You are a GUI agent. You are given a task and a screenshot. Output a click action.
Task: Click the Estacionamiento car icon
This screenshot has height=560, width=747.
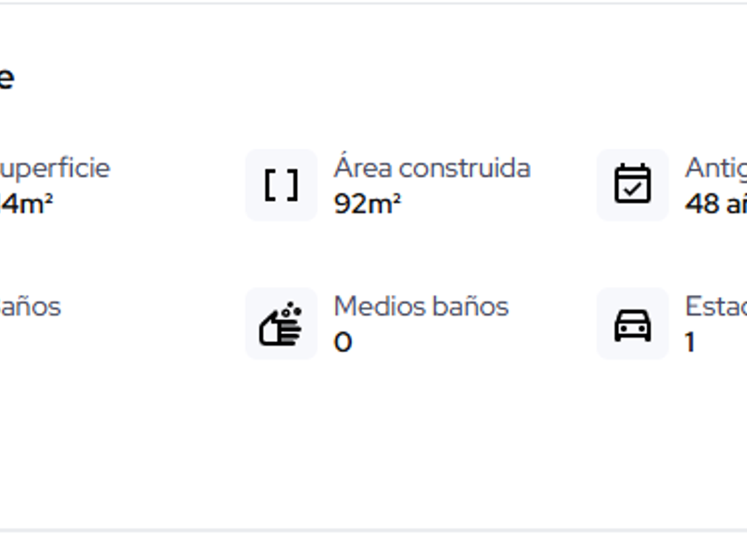pyautogui.click(x=632, y=324)
